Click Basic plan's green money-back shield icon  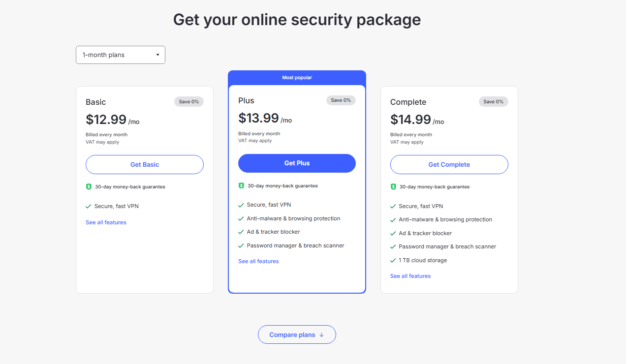89,187
